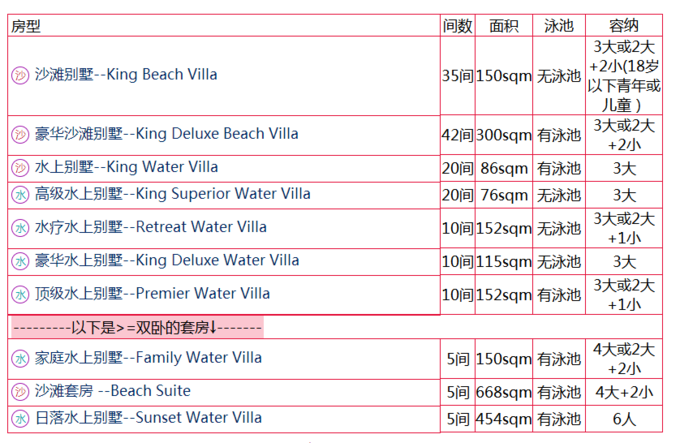Click the icon beside King Superior Water Villa
The width and height of the screenshot is (680, 443).
(20, 194)
